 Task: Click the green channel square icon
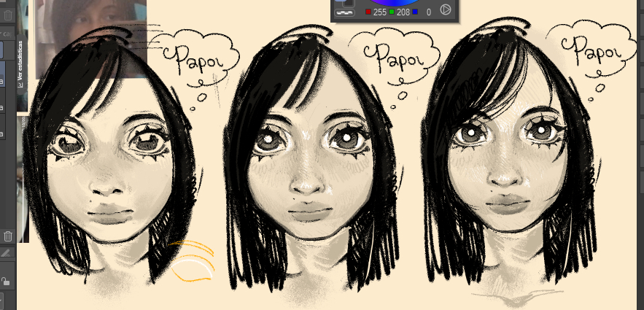click(392, 12)
